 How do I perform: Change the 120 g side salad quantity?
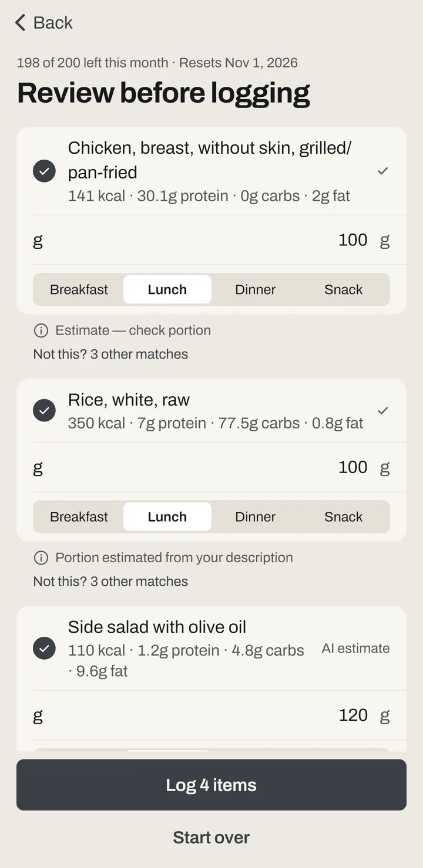353,715
